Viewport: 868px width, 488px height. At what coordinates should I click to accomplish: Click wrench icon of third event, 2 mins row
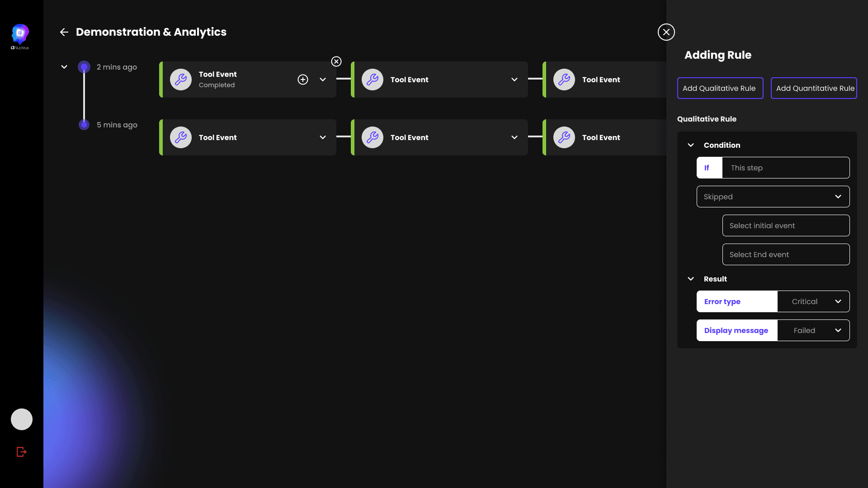[564, 80]
